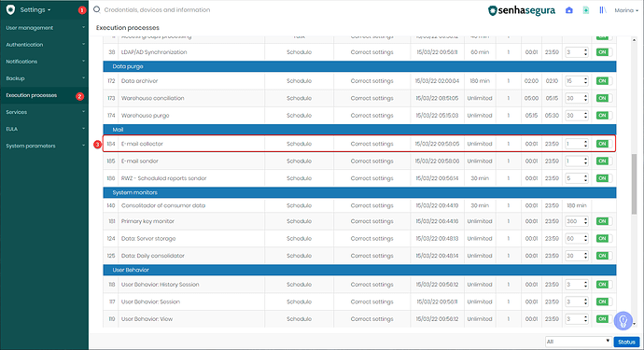Viewport: 644px width, 350px height.
Task: Toggle ON switch for User Behavior: Session
Action: click(604, 301)
